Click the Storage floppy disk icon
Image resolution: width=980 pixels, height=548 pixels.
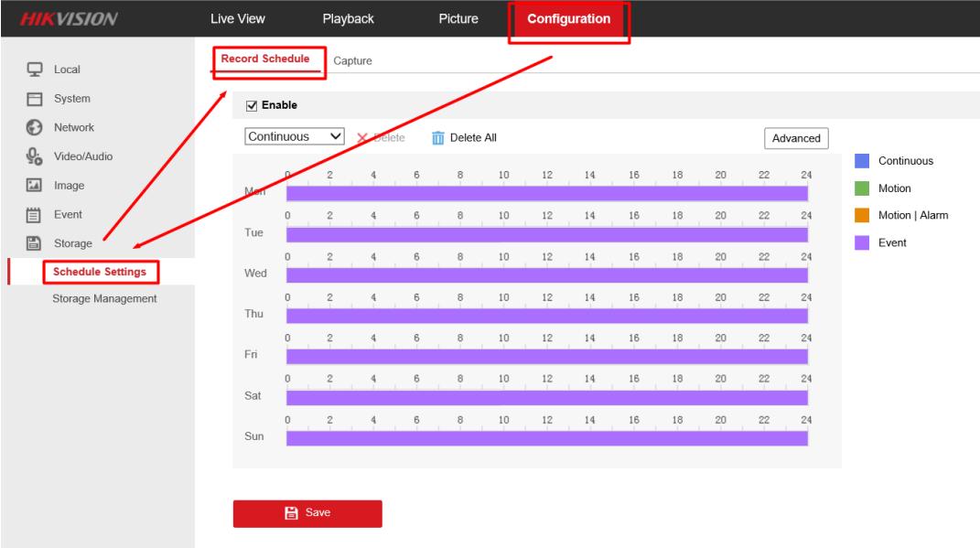click(34, 243)
